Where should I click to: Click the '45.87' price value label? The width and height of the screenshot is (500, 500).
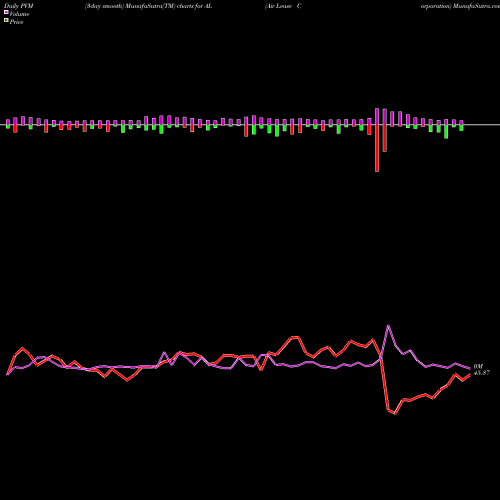tap(482, 373)
